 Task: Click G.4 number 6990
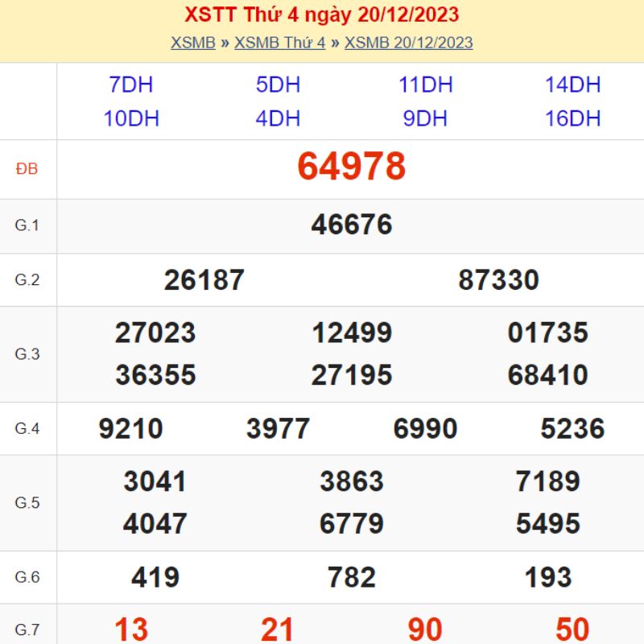click(x=426, y=429)
